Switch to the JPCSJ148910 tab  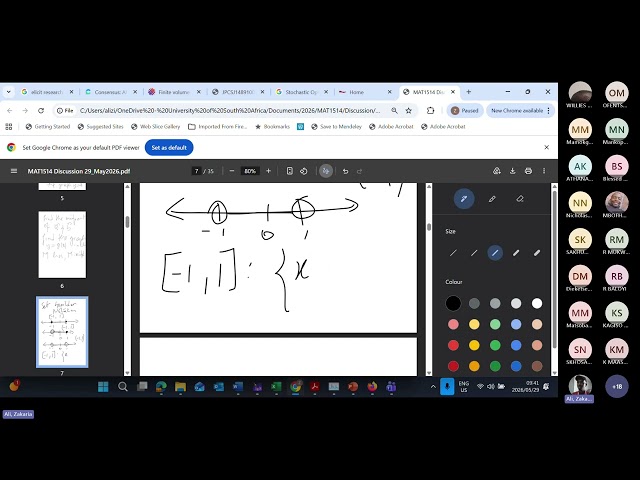coord(238,92)
